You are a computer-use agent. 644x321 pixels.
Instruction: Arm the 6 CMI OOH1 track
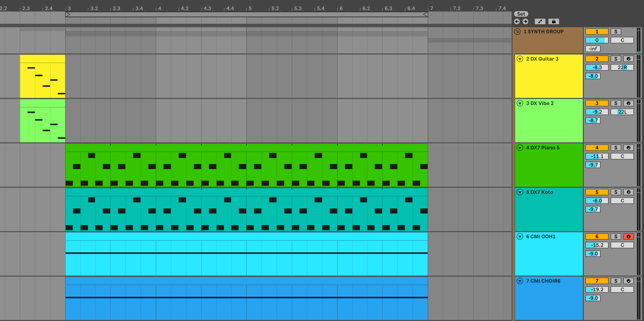pos(628,236)
